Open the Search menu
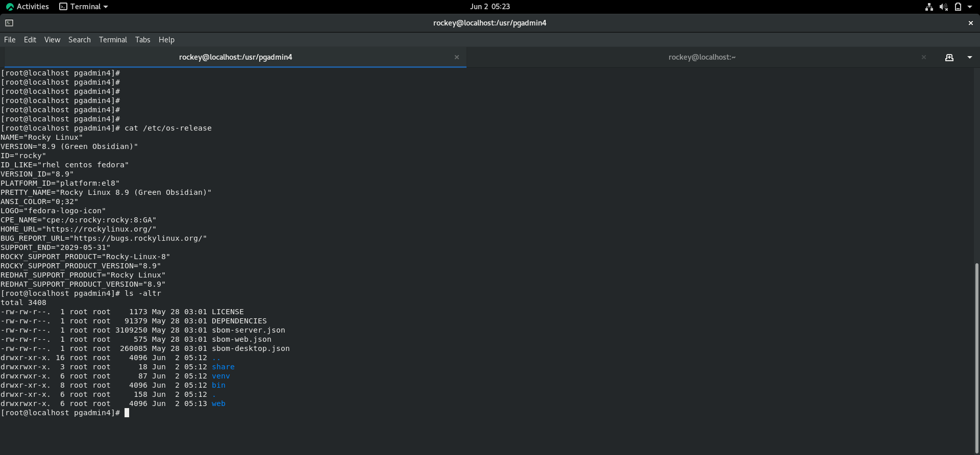The width and height of the screenshot is (980, 455). pyautogui.click(x=80, y=40)
